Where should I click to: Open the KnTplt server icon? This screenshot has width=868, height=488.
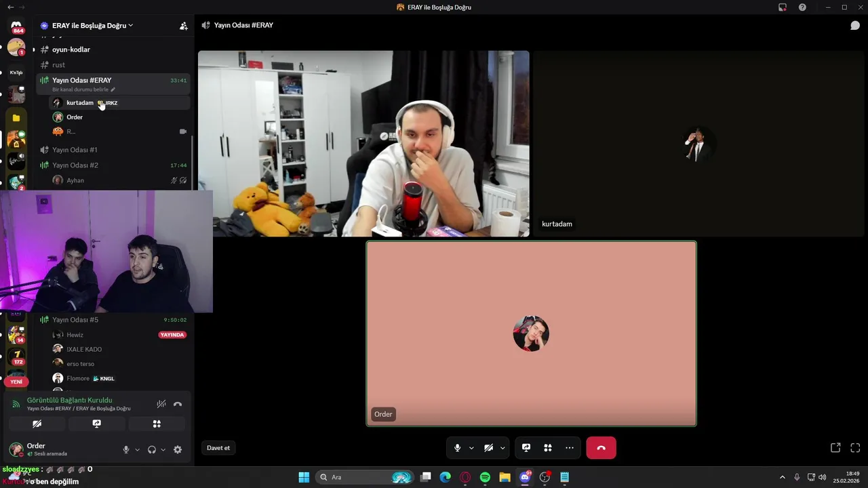pyautogui.click(x=16, y=72)
